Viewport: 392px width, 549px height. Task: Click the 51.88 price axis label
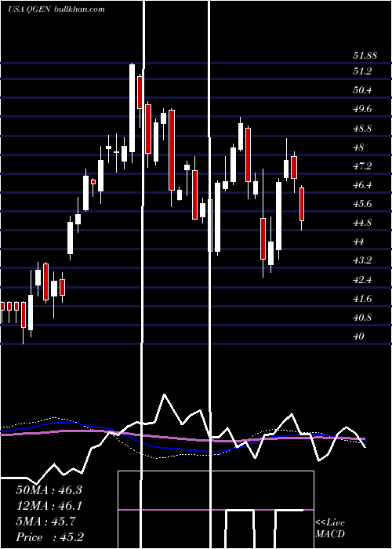click(x=365, y=56)
